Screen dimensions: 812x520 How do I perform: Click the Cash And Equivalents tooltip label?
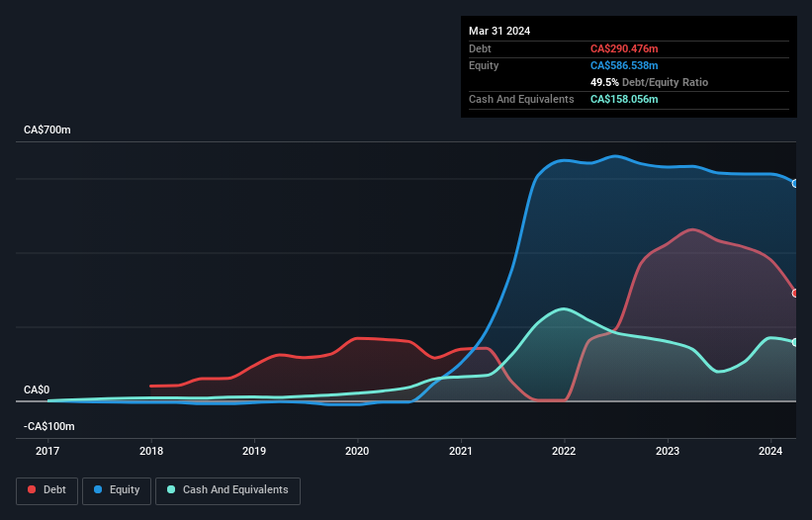point(521,99)
